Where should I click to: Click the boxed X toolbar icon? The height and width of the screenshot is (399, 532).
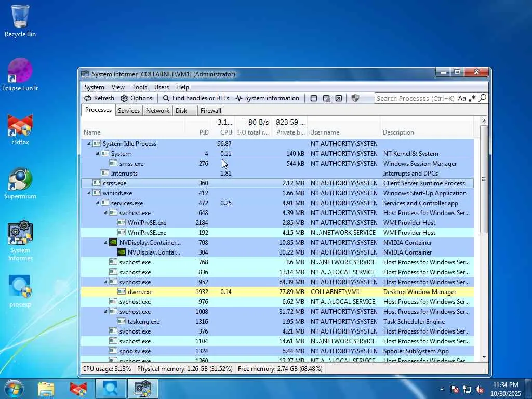coord(339,98)
